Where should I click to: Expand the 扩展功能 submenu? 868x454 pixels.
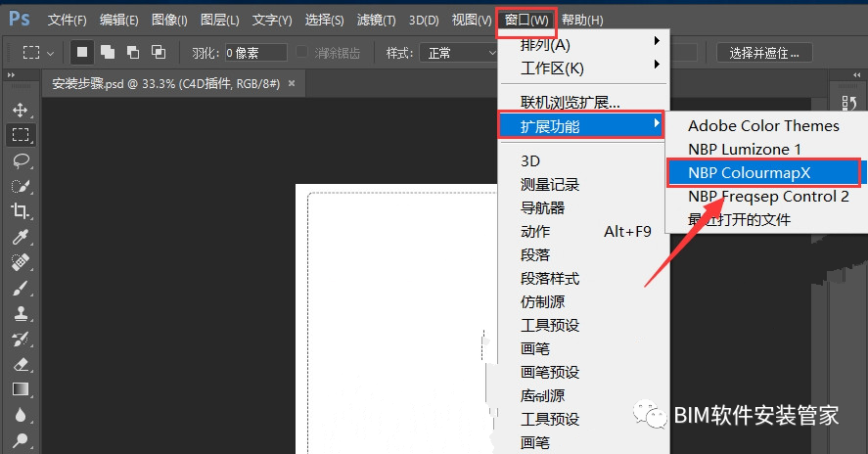click(x=580, y=126)
